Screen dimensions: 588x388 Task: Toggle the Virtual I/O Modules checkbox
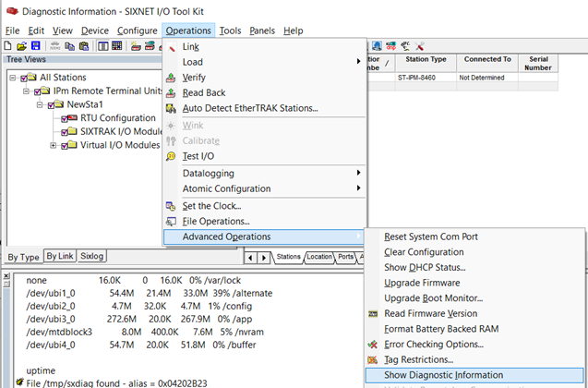coord(65,146)
